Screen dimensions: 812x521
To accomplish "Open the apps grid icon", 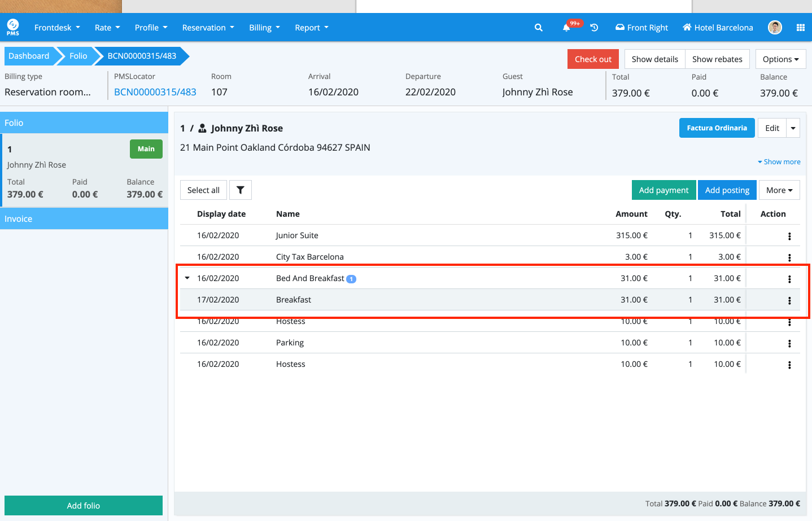I will (x=800, y=28).
